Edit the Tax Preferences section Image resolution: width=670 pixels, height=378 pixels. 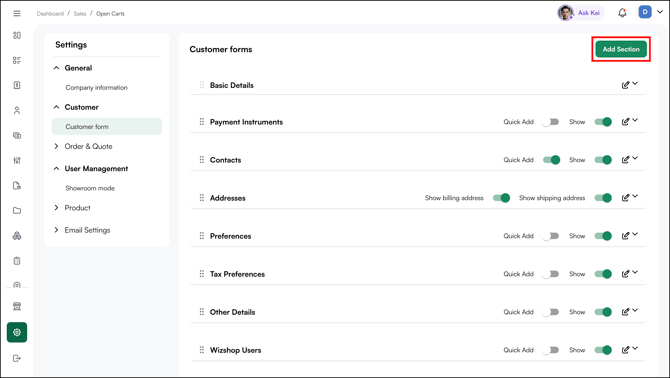(625, 274)
